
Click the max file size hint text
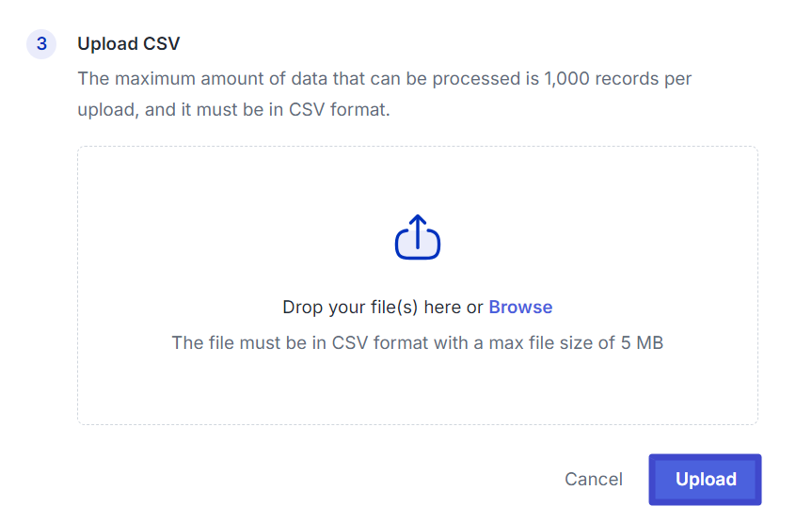pyautogui.click(x=417, y=343)
